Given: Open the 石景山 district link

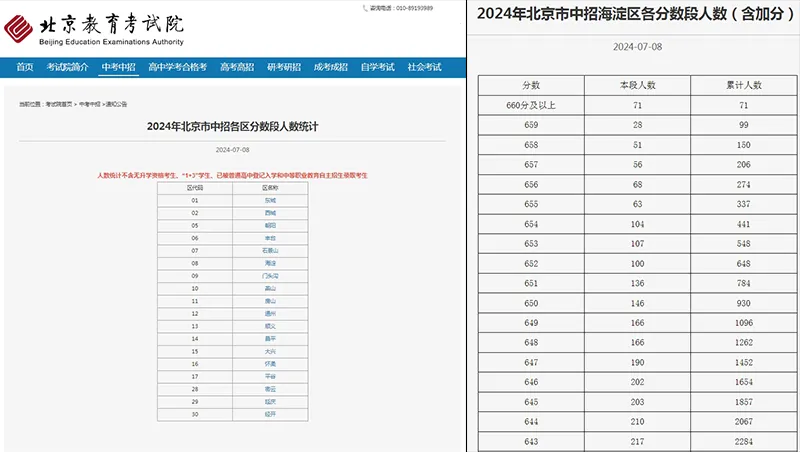Looking at the screenshot, I should click(270, 251).
